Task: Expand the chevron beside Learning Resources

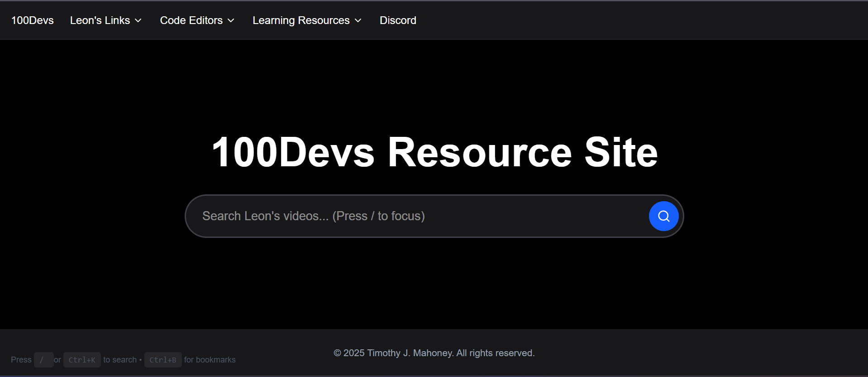Action: coord(358,21)
